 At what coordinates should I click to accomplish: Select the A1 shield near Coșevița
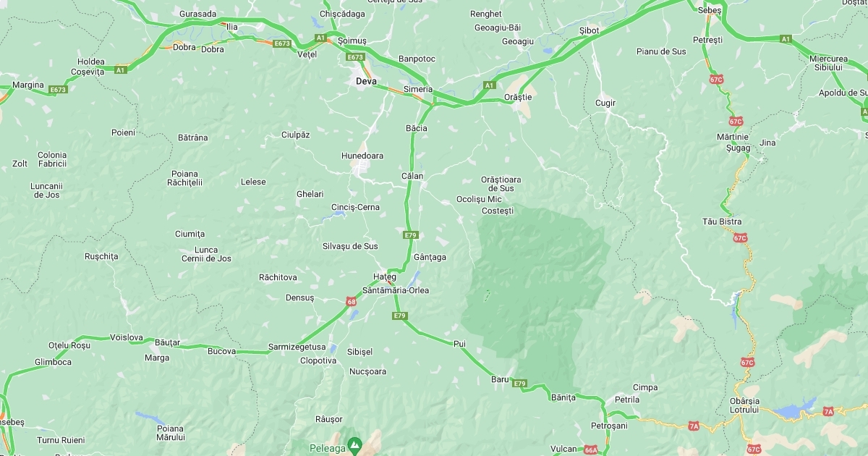pyautogui.click(x=121, y=70)
